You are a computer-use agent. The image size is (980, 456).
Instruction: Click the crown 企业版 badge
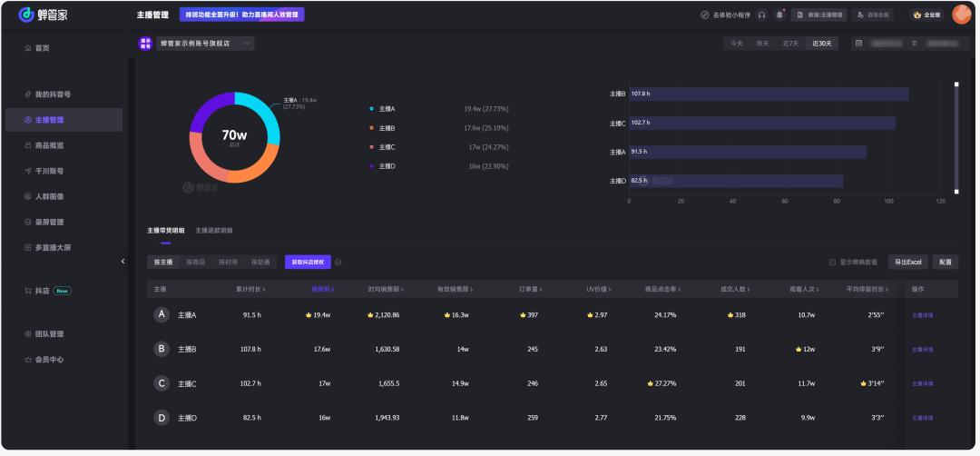coord(927,15)
